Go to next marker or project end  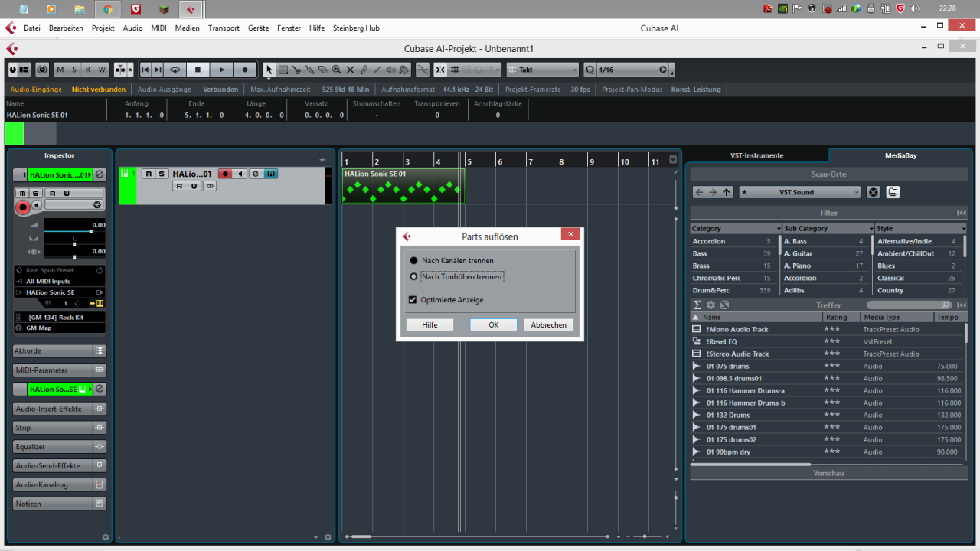158,70
